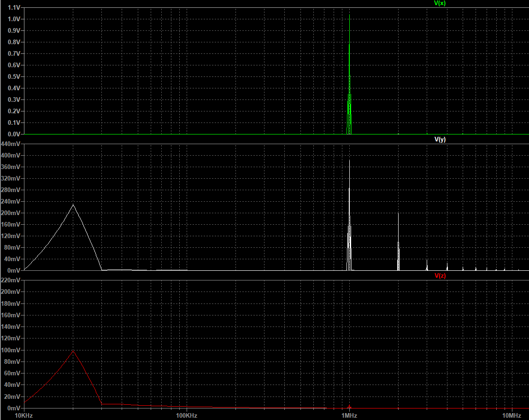This screenshot has width=529, height=420.
Task: Click the 240mV axis label
Action: 11,201
